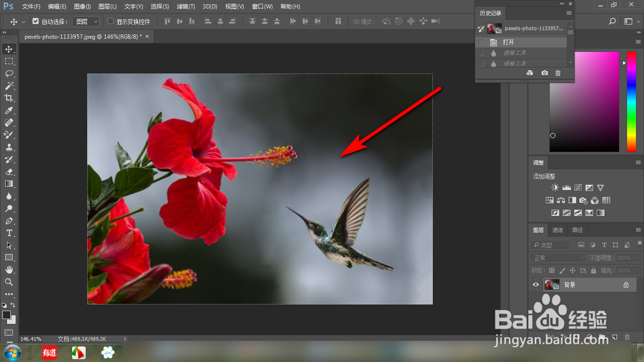Image resolution: width=644 pixels, height=362 pixels.
Task: Select the Rectangular Marquee tool
Action: tap(9, 61)
